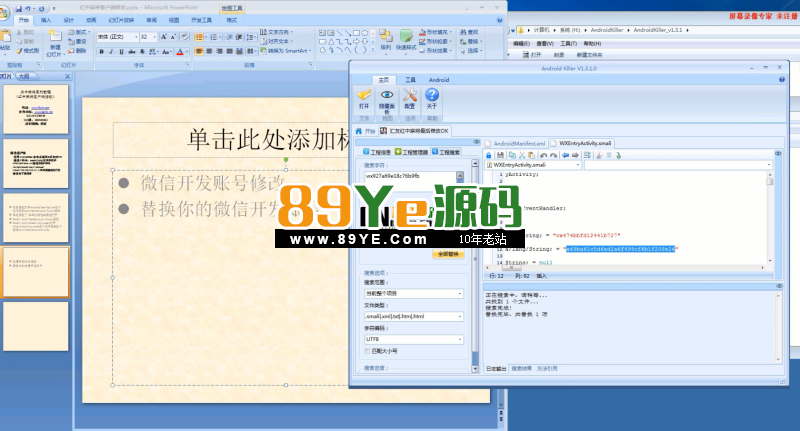The image size is (800, 431).
Task: Select the first slide thumbnail in PowerPoint
Action: click(x=36, y=109)
